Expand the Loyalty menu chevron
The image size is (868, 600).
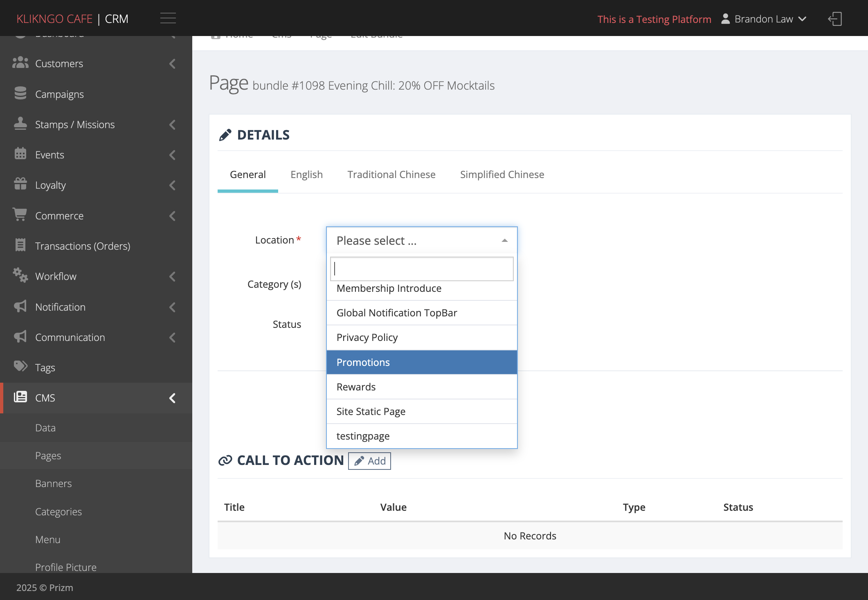(x=172, y=185)
